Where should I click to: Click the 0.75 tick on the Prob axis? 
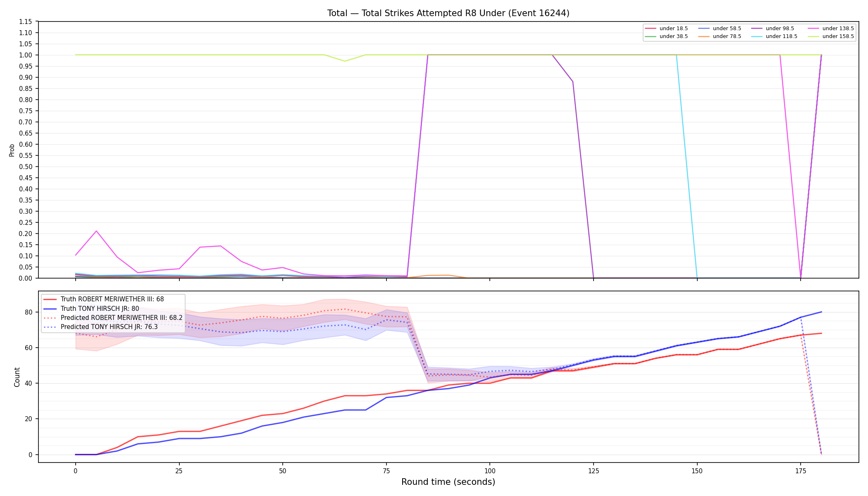pyautogui.click(x=26, y=111)
